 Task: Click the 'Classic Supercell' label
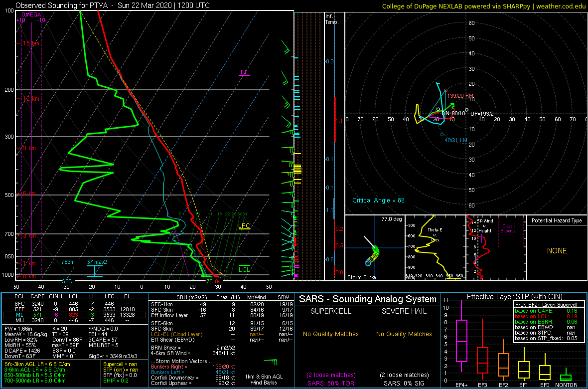click(510, 228)
